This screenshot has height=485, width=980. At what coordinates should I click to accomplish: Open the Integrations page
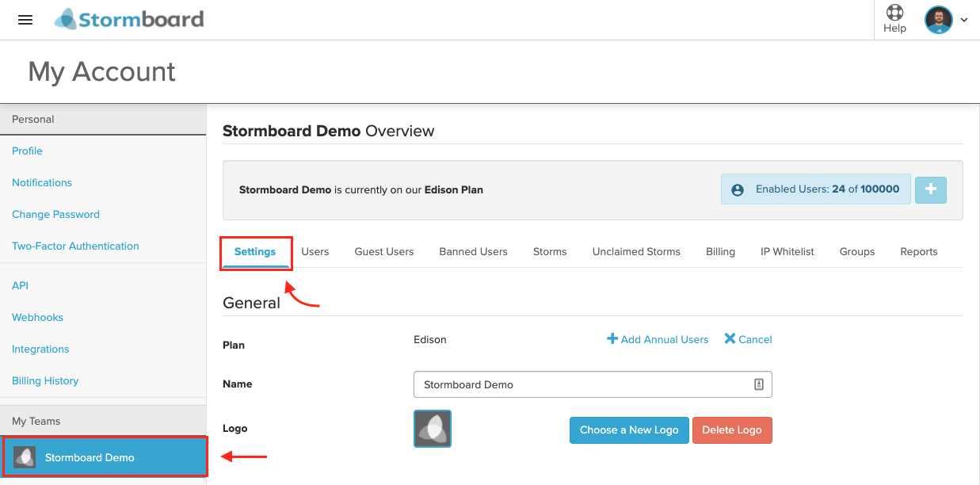point(40,349)
